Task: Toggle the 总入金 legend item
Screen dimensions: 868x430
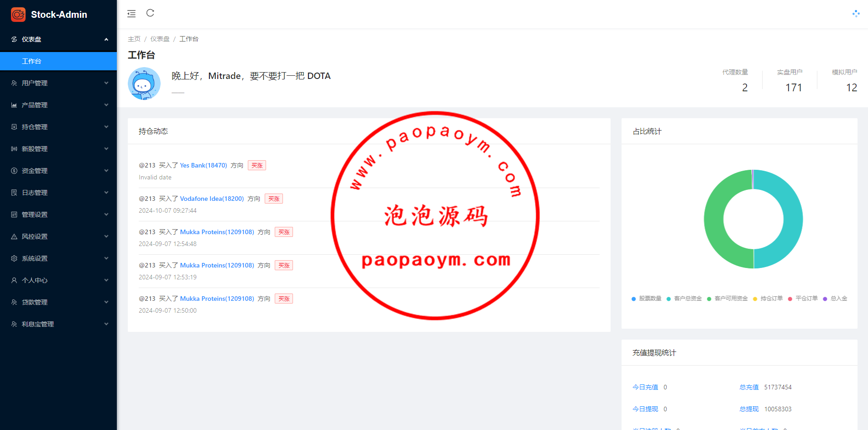Action: pos(835,299)
